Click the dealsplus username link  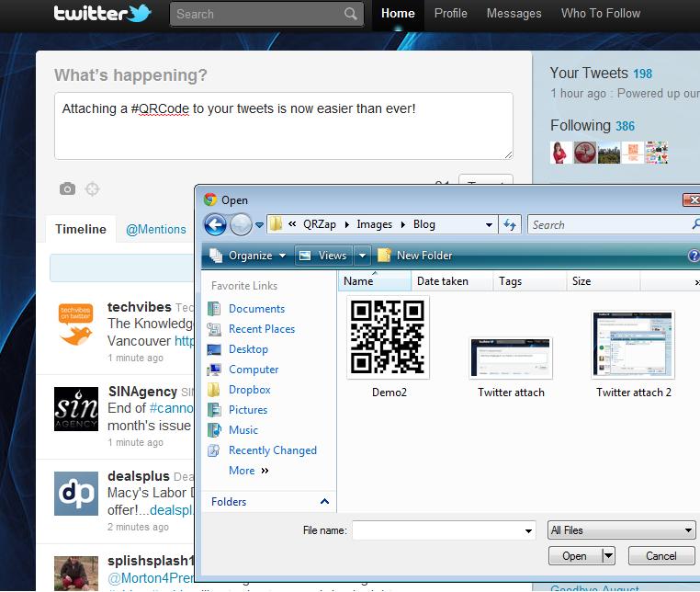click(x=139, y=476)
